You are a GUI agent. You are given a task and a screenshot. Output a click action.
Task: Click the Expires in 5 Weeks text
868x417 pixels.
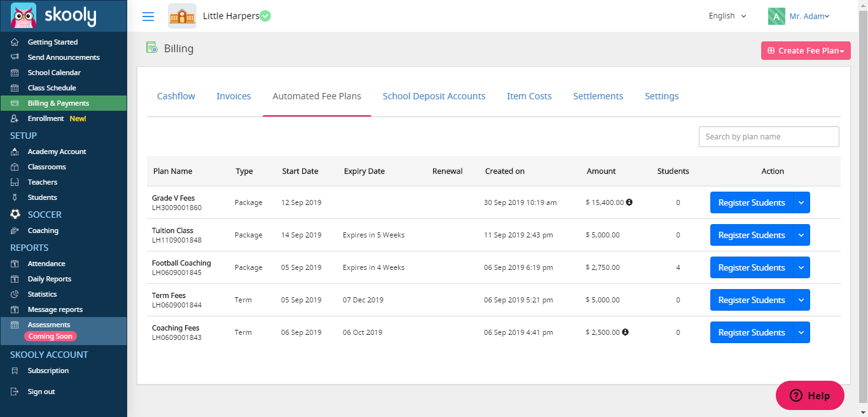click(373, 235)
